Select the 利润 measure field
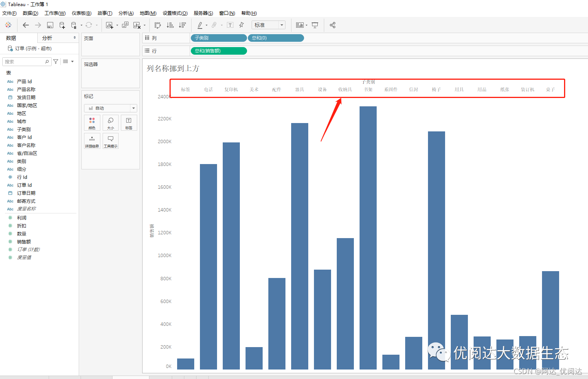The height and width of the screenshot is (379, 588). [22, 218]
